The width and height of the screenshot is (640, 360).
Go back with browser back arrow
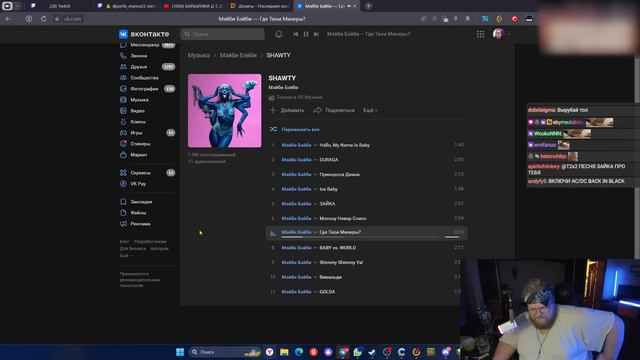click(x=9, y=19)
